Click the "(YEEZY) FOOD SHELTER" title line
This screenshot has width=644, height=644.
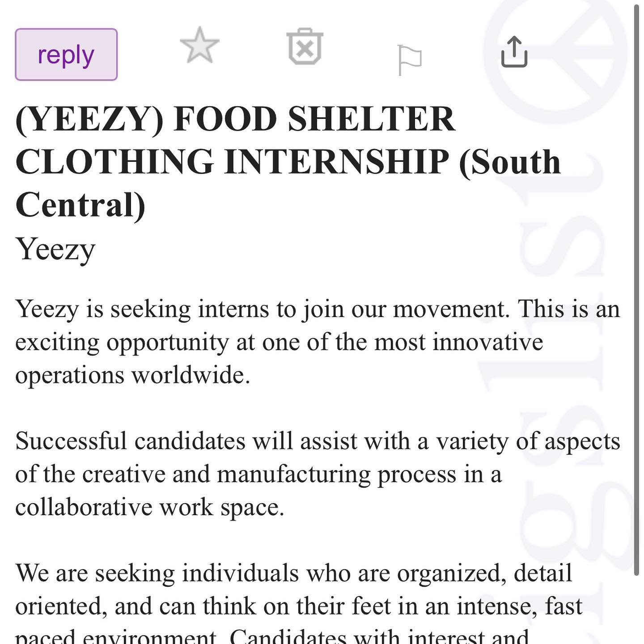tap(236, 119)
